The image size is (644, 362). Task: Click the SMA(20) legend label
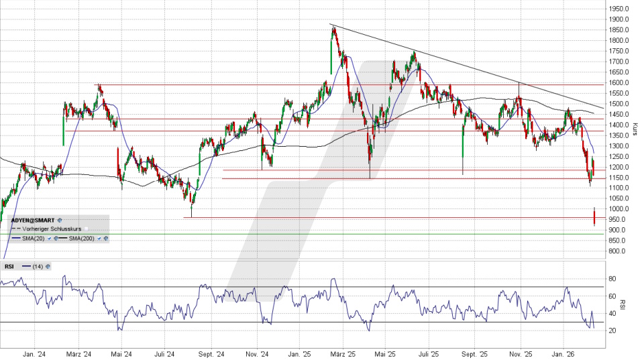(34, 239)
